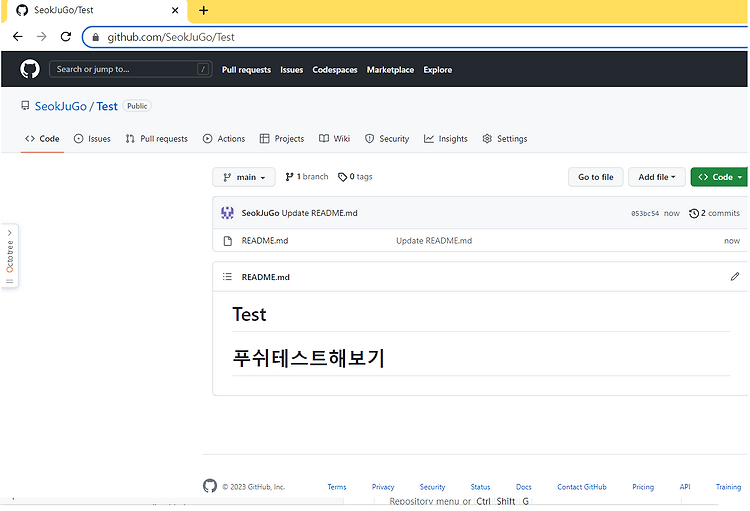The image size is (750, 511).
Task: Open the SeokJuGo owner link
Action: pos(61,106)
